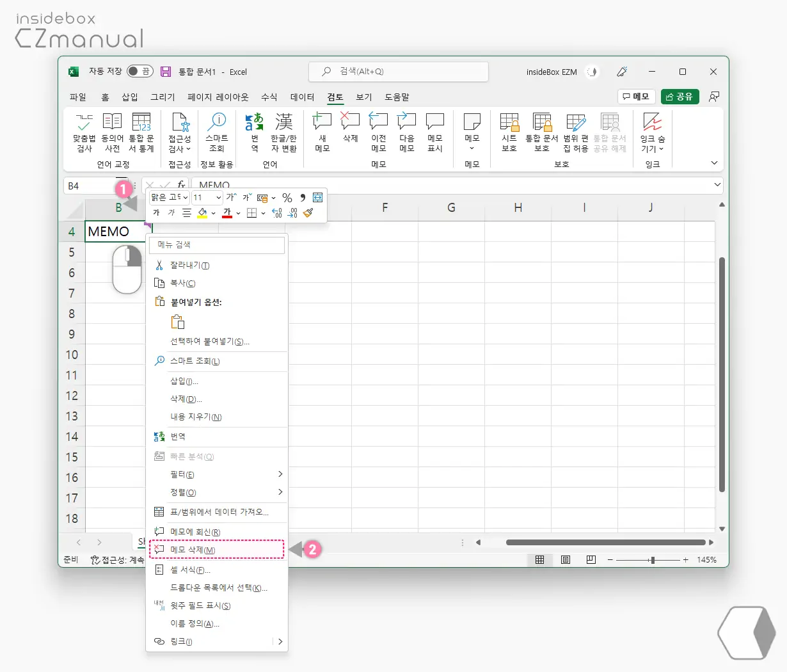The height and width of the screenshot is (672, 787).
Task: Apply italic 가 in mini toolbar
Action: pos(171,212)
